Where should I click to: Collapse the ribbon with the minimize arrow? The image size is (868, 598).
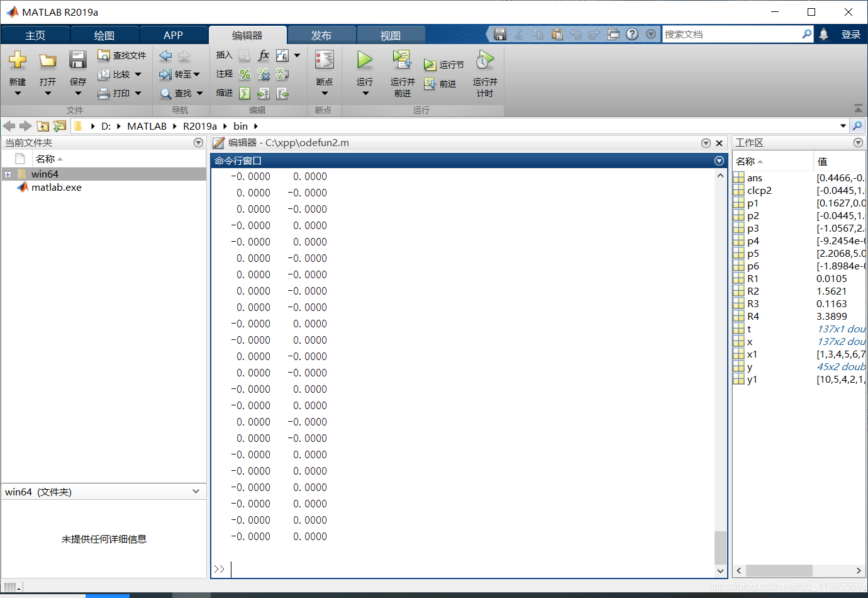pos(858,108)
